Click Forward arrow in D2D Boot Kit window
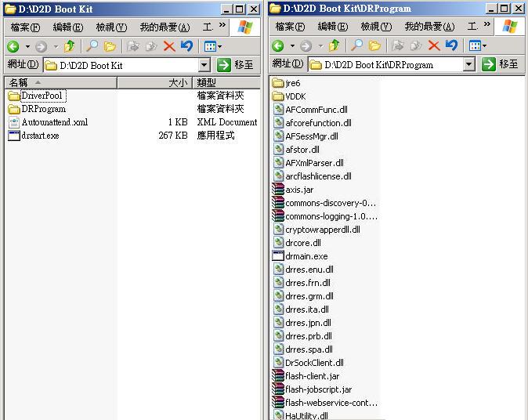 click(41, 46)
